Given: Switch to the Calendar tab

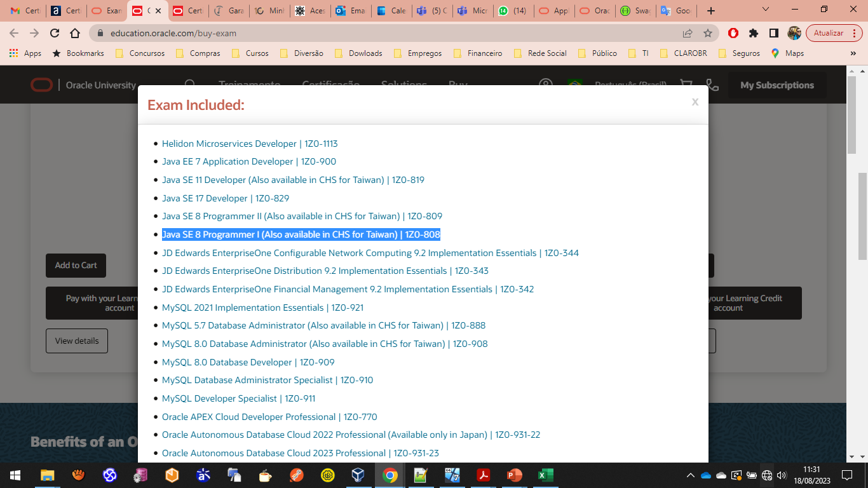Looking at the screenshot, I should pos(391,11).
